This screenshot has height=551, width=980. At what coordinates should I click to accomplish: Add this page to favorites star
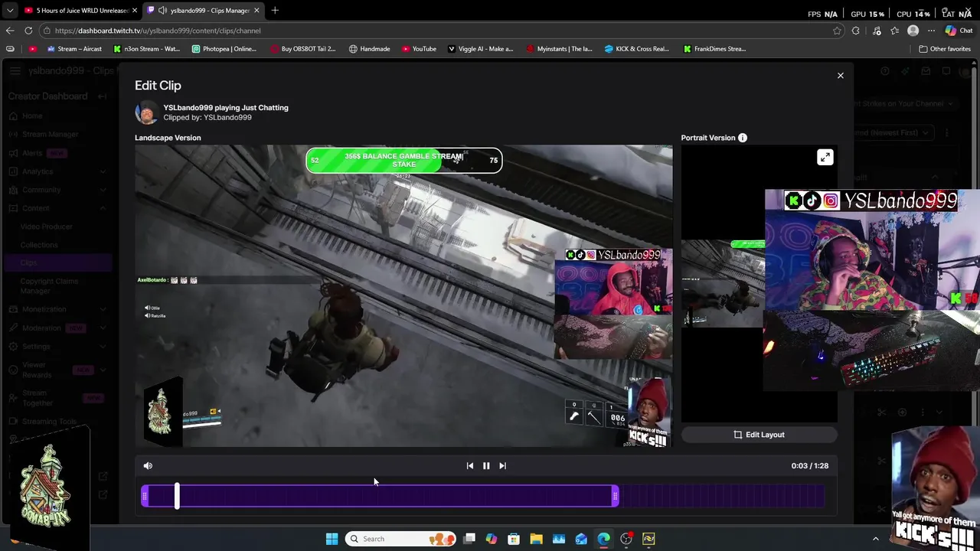point(837,31)
